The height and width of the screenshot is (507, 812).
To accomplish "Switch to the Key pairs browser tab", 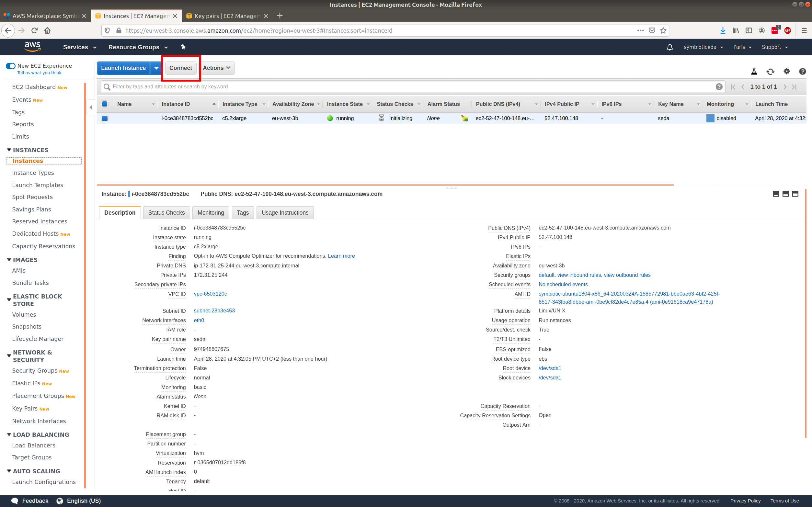I will point(227,16).
